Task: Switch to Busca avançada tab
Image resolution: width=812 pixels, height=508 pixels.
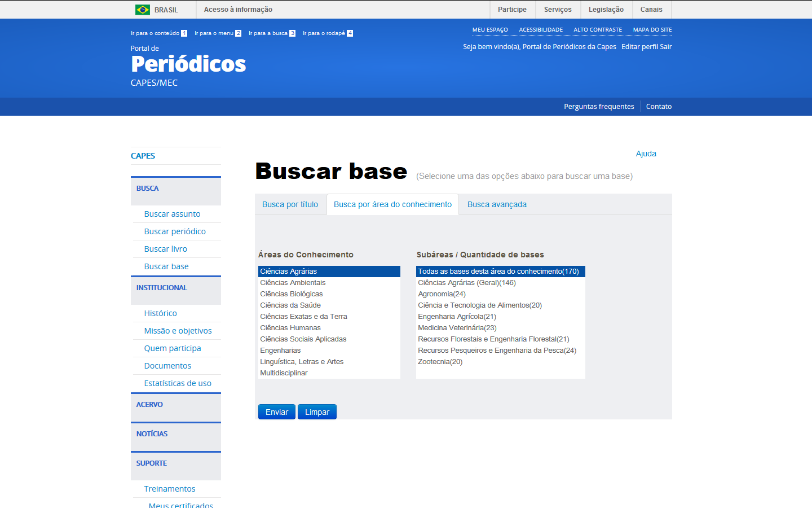Action: pyautogui.click(x=497, y=204)
